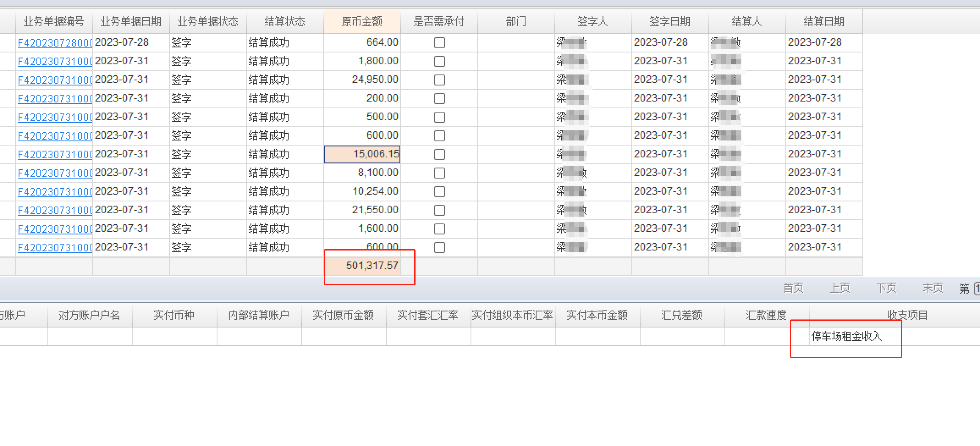Select the 结算成功 cell in the 1,600.00 row
The height and width of the screenshot is (446, 980).
[x=285, y=229]
